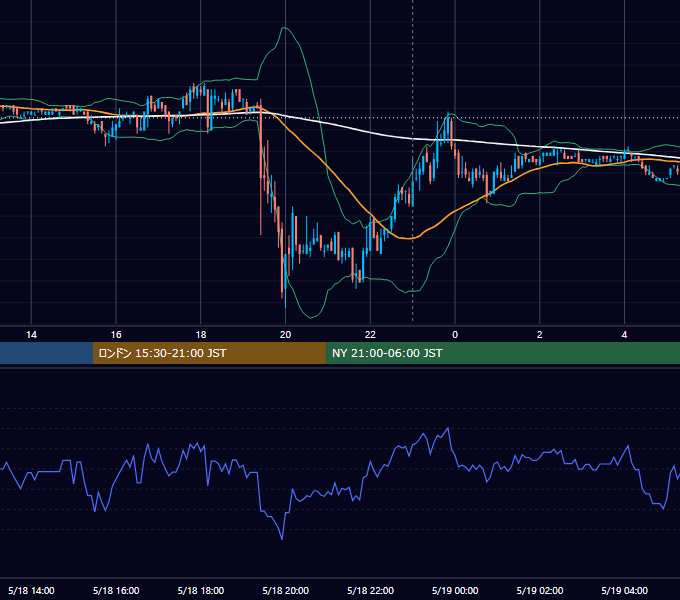This screenshot has height=600, width=680.
Task: Click the 5/18 16:00 label on indicator axis
Action: point(116,590)
